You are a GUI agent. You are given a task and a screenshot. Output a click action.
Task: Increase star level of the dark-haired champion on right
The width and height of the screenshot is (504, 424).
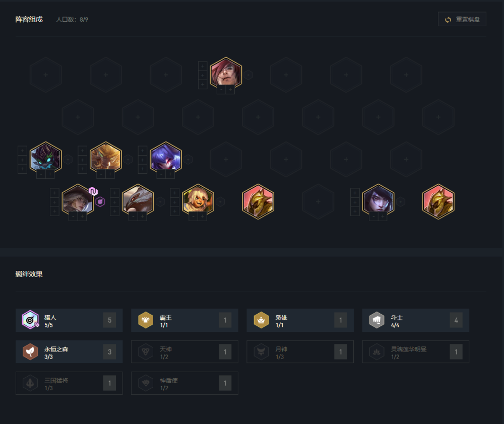click(x=383, y=217)
